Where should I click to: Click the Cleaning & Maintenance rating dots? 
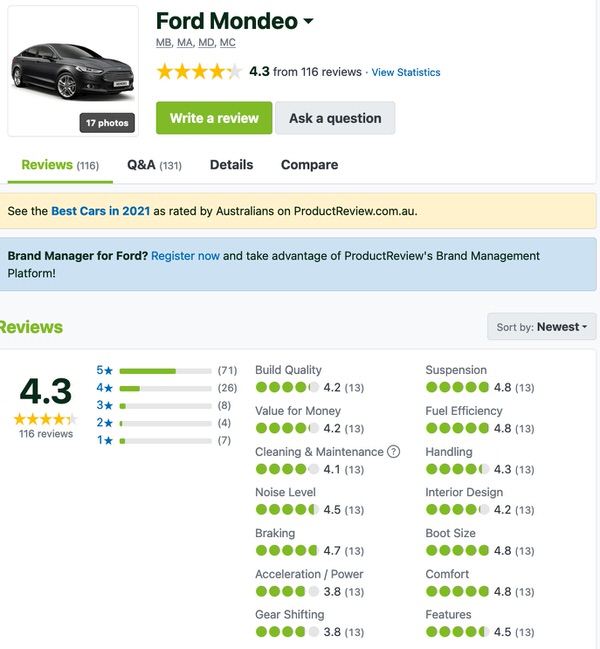pyautogui.click(x=287, y=469)
